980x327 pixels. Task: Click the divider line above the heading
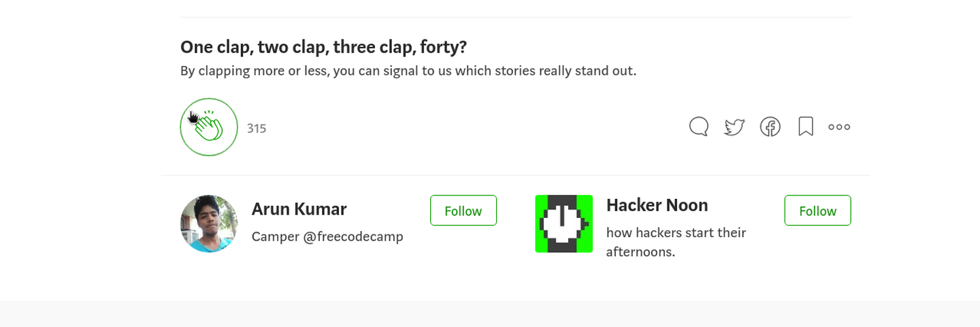515,17
